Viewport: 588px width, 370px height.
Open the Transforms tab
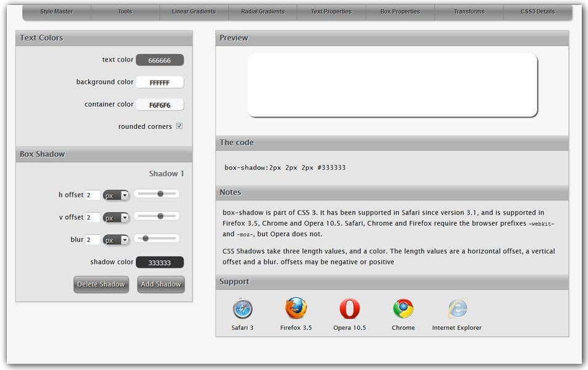click(x=469, y=12)
